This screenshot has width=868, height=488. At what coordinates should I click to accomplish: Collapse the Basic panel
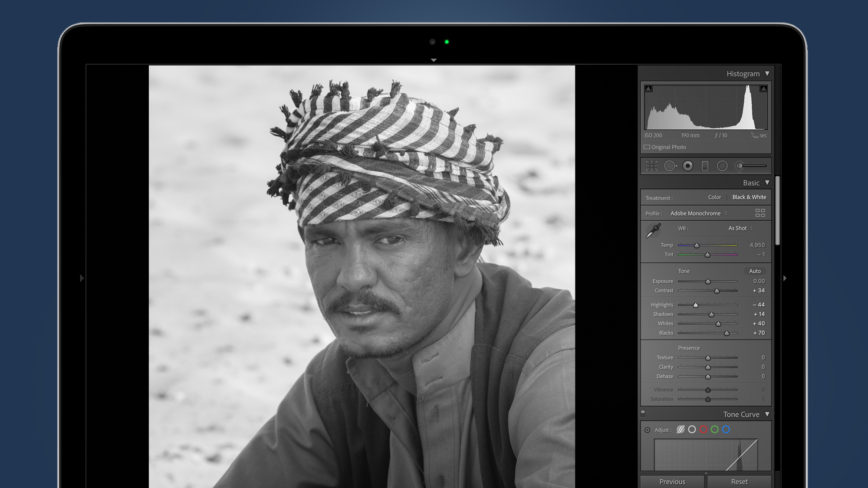click(767, 183)
